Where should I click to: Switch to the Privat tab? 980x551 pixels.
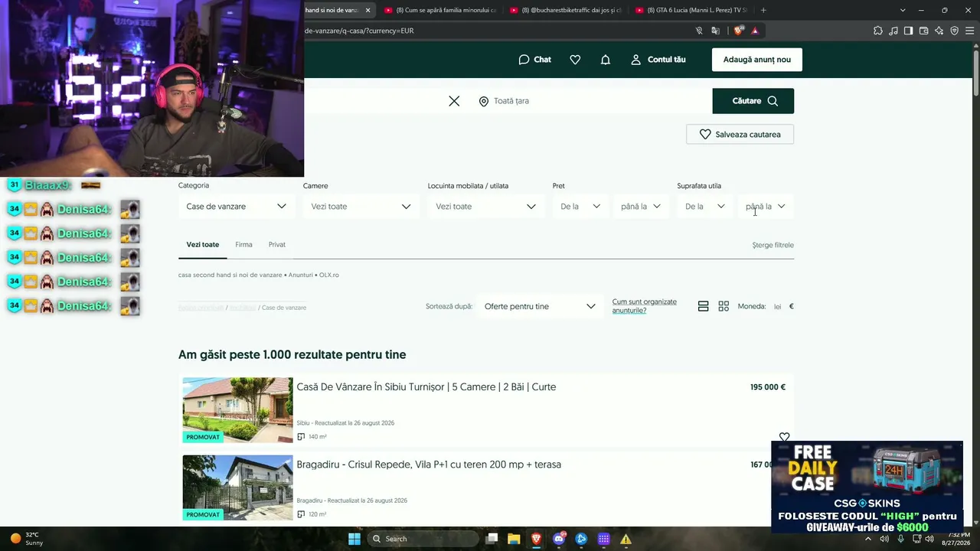coord(277,245)
